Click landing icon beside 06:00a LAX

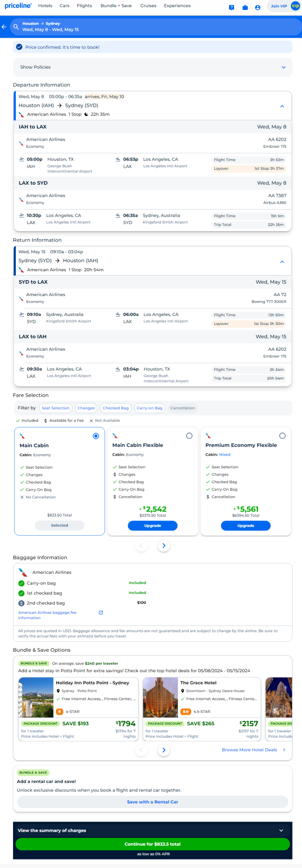click(x=118, y=315)
